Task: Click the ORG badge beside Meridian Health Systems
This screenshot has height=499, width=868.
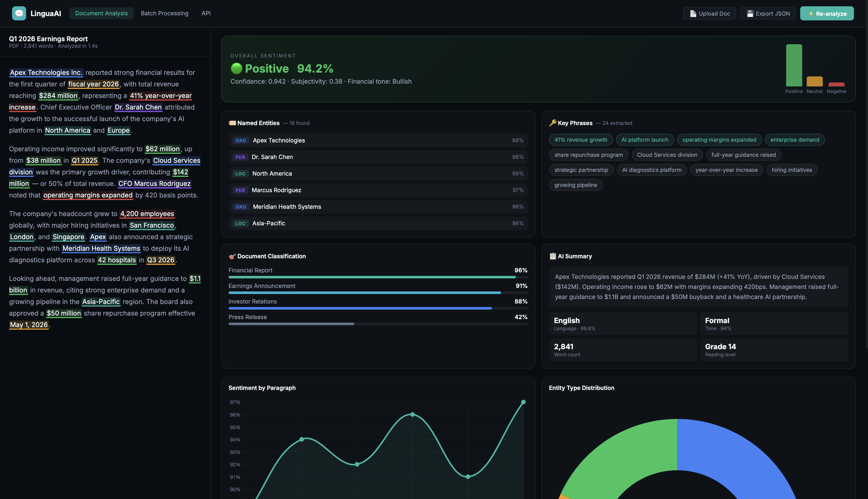Action: 241,207
